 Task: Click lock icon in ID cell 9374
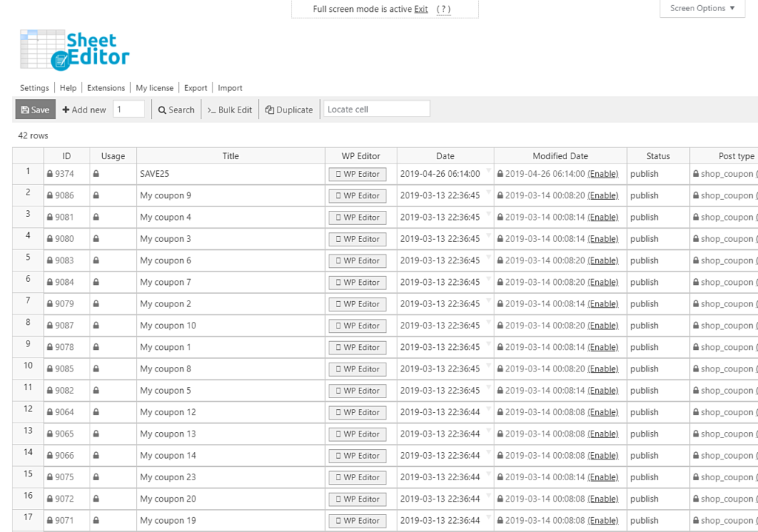pos(50,174)
